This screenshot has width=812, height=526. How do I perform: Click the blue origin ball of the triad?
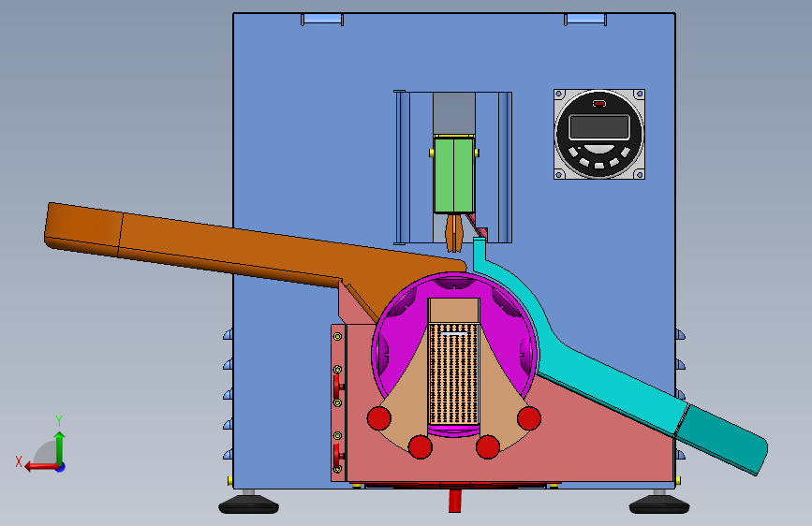(x=61, y=467)
